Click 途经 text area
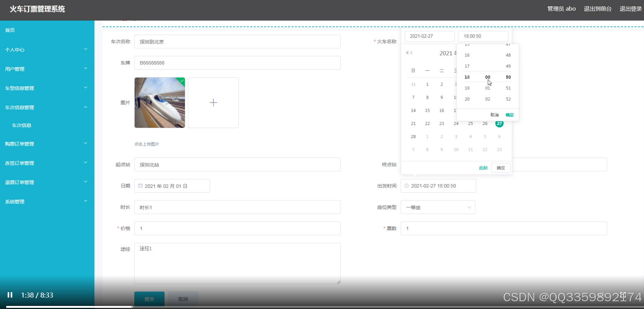The image size is (644, 309). [237, 263]
